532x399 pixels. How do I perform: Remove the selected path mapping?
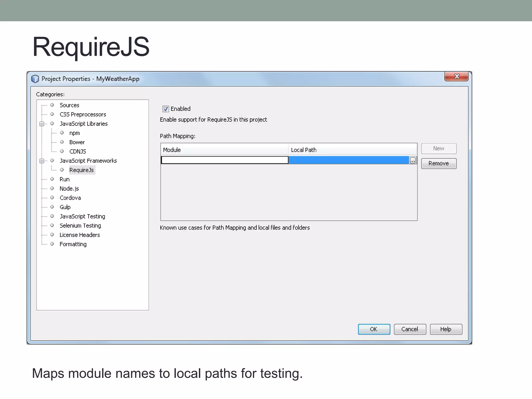pos(439,164)
